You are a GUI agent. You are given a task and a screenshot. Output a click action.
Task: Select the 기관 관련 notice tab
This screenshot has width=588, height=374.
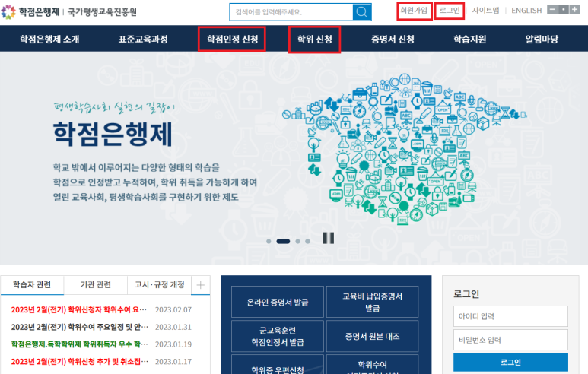tap(96, 285)
